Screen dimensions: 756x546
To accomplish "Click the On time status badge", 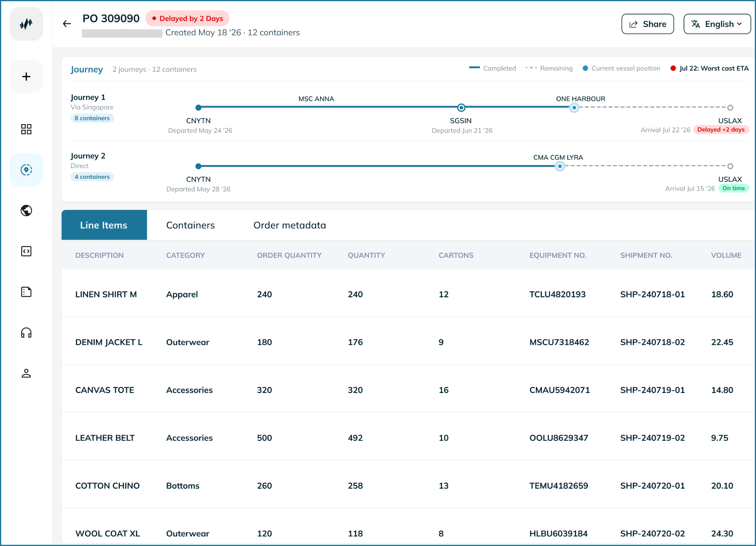I will 733,188.
